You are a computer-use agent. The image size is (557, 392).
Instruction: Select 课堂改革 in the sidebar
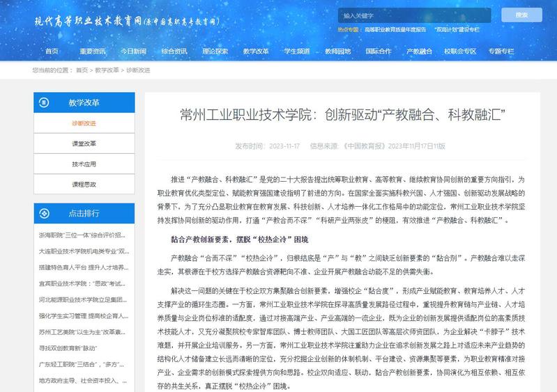click(x=84, y=143)
